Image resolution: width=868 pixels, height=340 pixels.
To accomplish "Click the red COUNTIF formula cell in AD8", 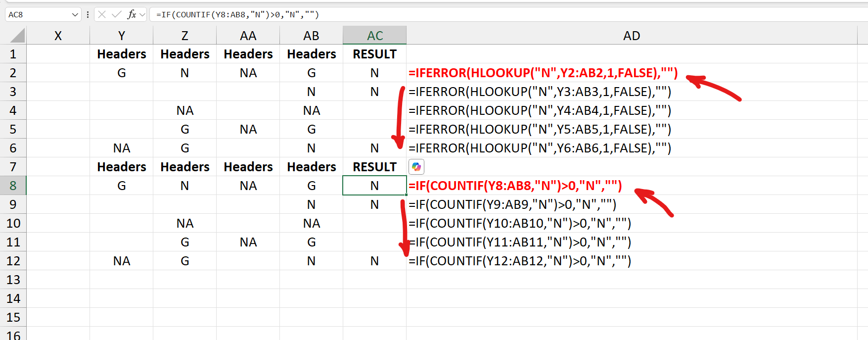I will point(515,186).
